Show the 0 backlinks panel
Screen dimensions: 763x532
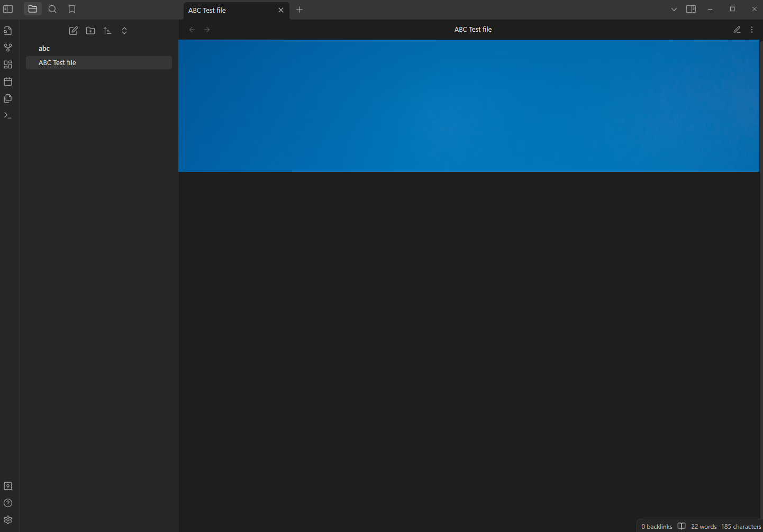[656, 526]
